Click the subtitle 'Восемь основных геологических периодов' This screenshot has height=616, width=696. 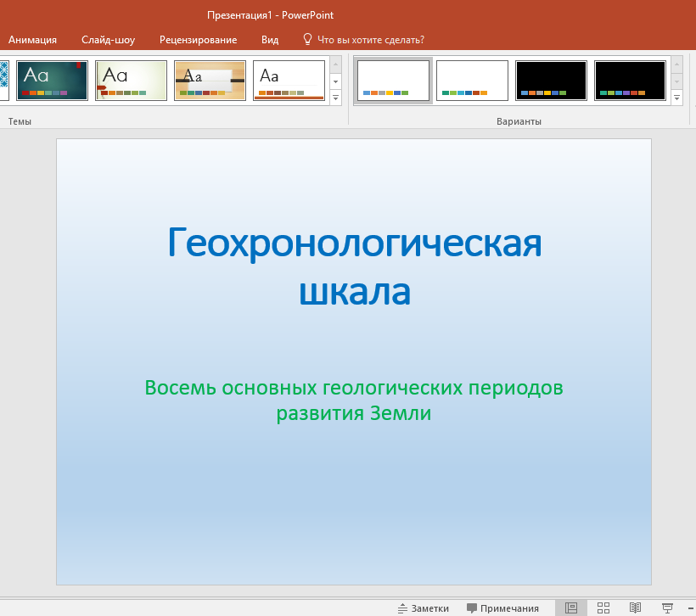coord(354,388)
